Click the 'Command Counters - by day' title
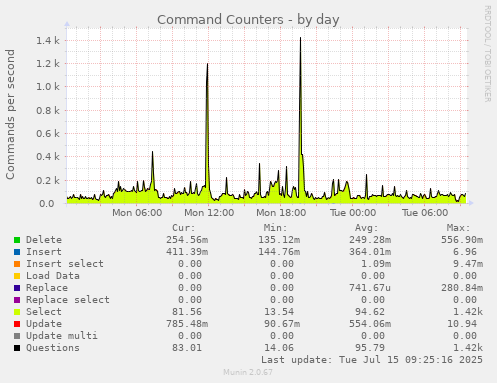This screenshot has width=497, height=383. [248, 20]
